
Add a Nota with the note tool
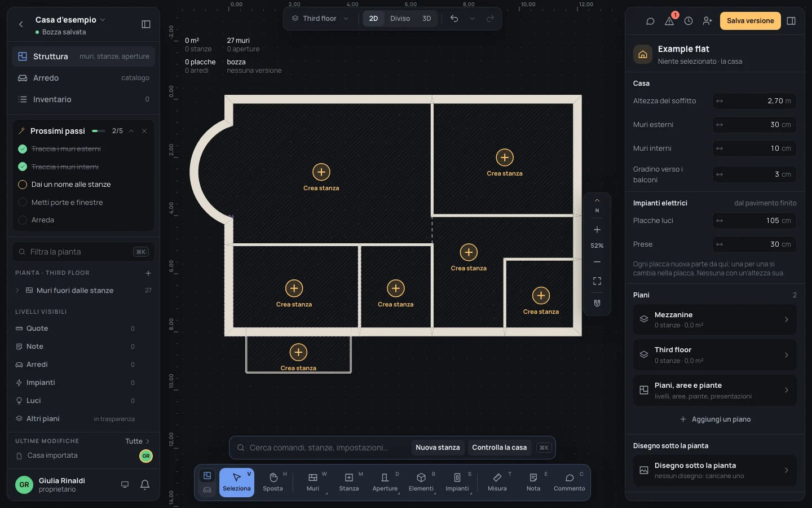533,483
